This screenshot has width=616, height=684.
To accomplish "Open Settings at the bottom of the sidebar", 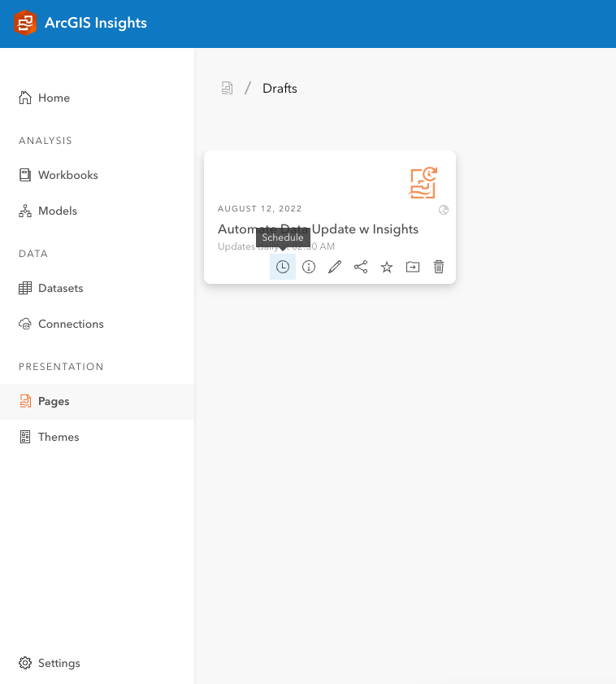I will pos(57,663).
